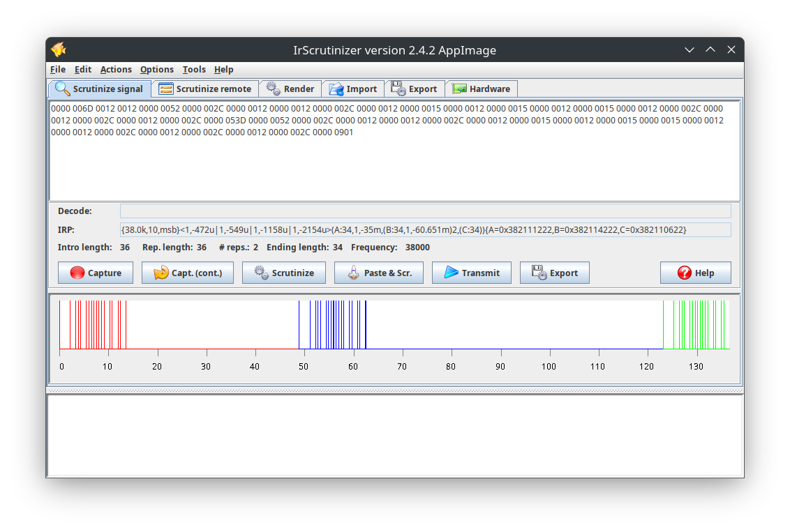Select the Export tab with the floppy icon
The image size is (790, 532).
(414, 89)
